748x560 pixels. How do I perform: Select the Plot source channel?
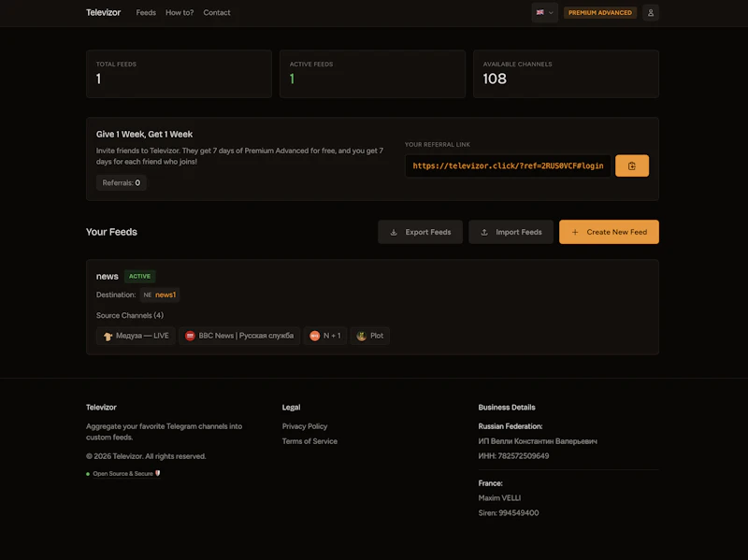pos(369,336)
